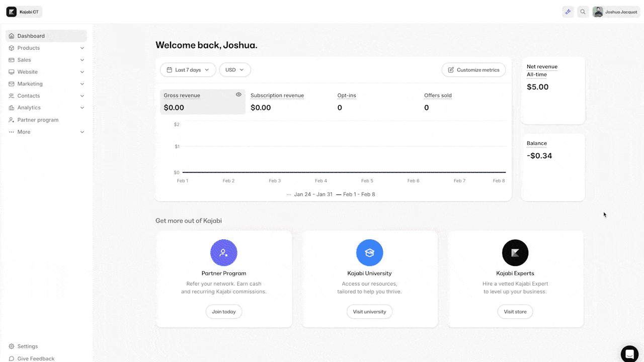Click the Jan 24 - Jan 31 legend
Screen dimensions: 644x362
tap(309, 195)
